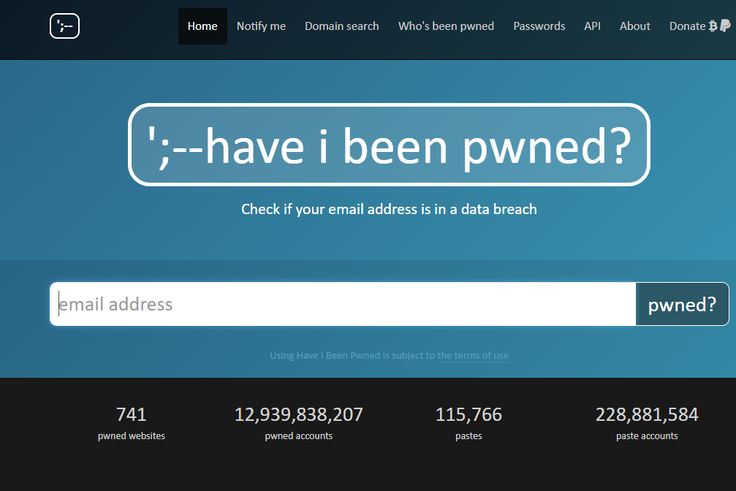Go to the Notify me page
Viewport: 736px width, 491px height.
pos(261,26)
